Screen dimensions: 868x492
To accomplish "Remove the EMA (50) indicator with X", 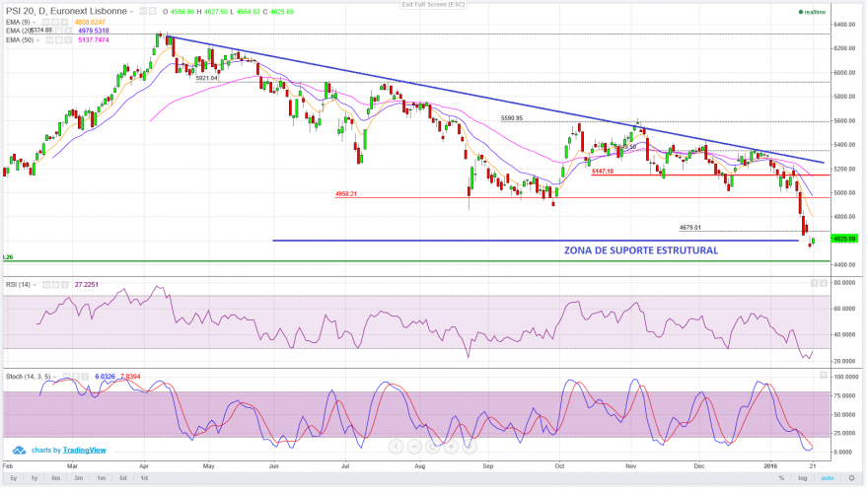I will pyautogui.click(x=68, y=39).
